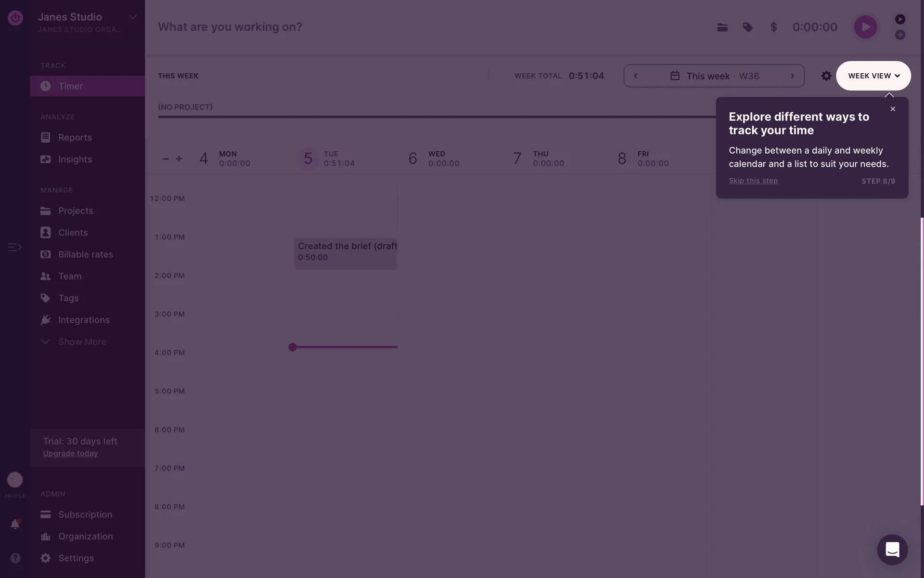
Task: Select timer mode small play icon
Action: click(900, 19)
